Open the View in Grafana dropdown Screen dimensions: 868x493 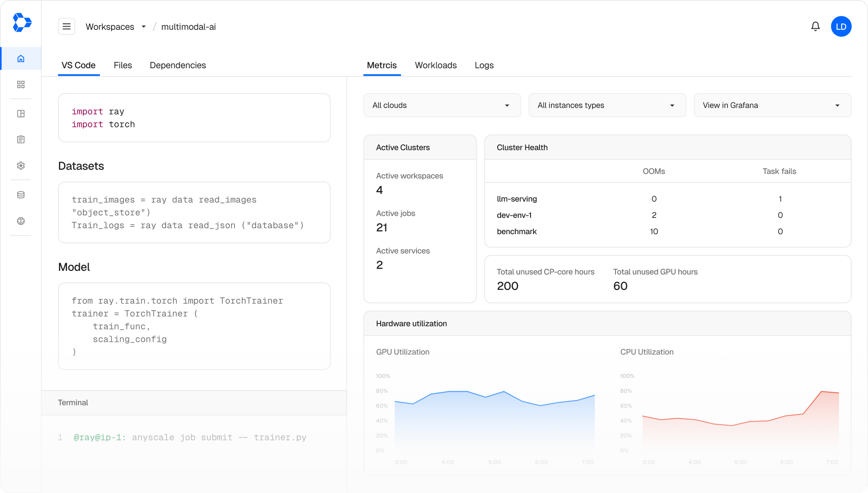coord(771,105)
